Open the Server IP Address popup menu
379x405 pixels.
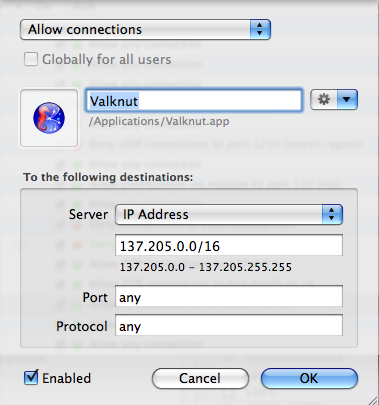(229, 214)
